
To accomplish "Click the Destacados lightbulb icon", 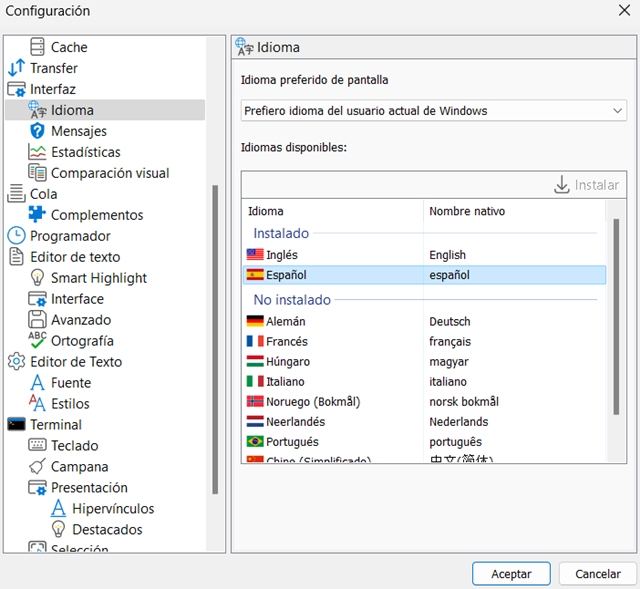I will (58, 529).
